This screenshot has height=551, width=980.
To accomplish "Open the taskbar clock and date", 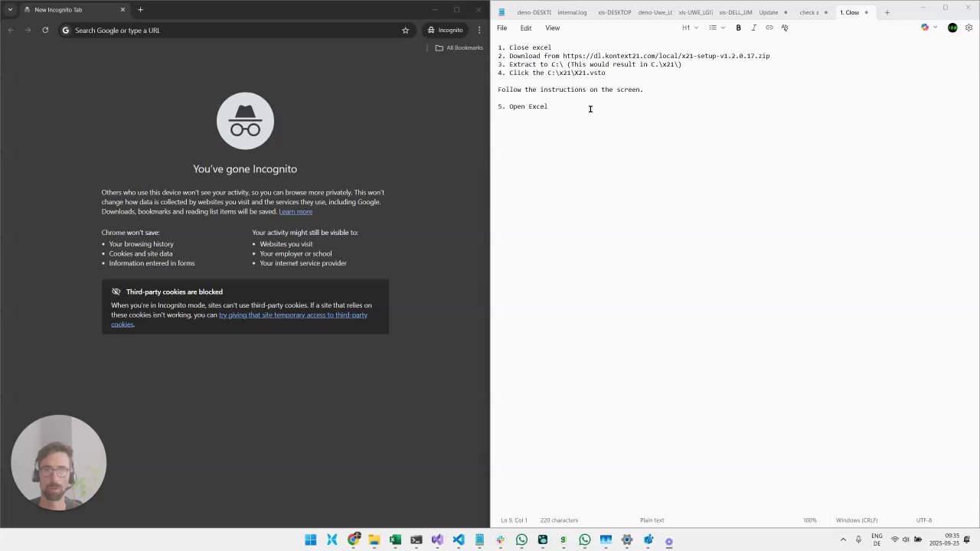I will tap(945, 540).
